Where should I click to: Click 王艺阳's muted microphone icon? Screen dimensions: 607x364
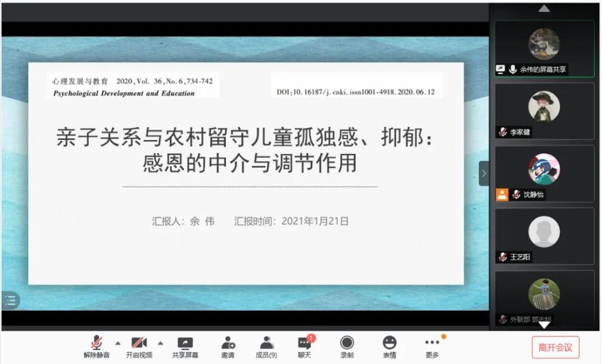[x=503, y=257]
